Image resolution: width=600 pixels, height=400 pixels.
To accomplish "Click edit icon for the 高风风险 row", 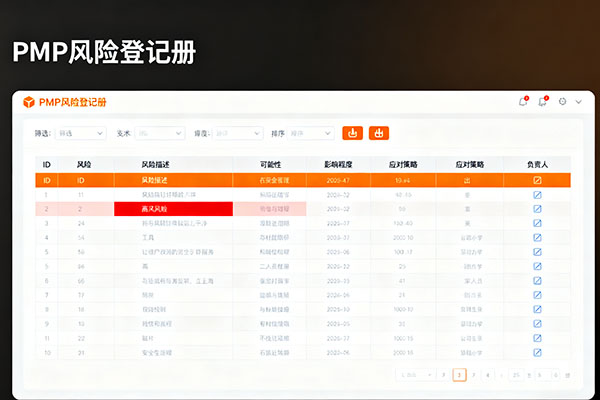I will pos(537,209).
